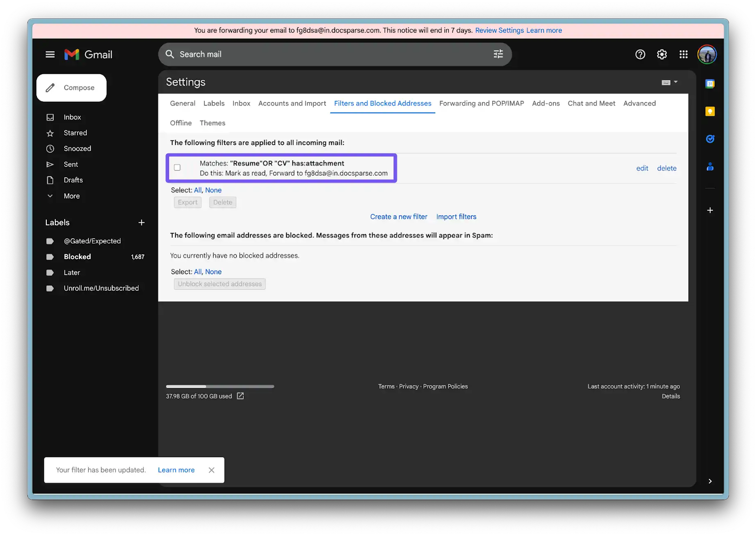Select All filters link

pos(198,190)
